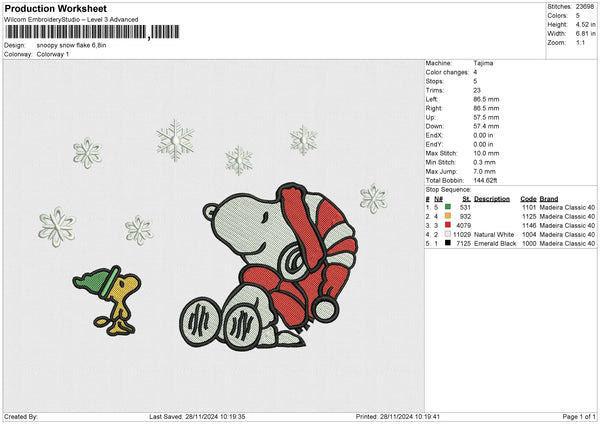Click the Down value '57.4 mm'
The width and height of the screenshot is (600, 424).
pos(486,126)
